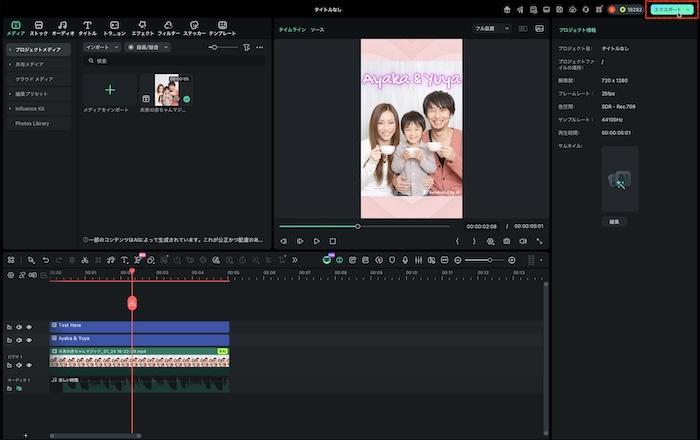The image size is (700, 440).
Task: Stop the preview playback
Action: [x=333, y=241]
